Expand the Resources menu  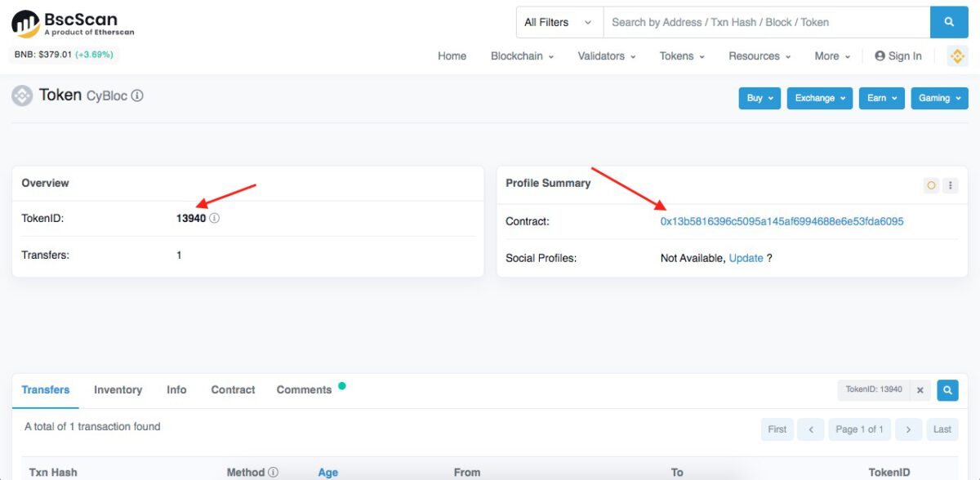click(x=759, y=56)
